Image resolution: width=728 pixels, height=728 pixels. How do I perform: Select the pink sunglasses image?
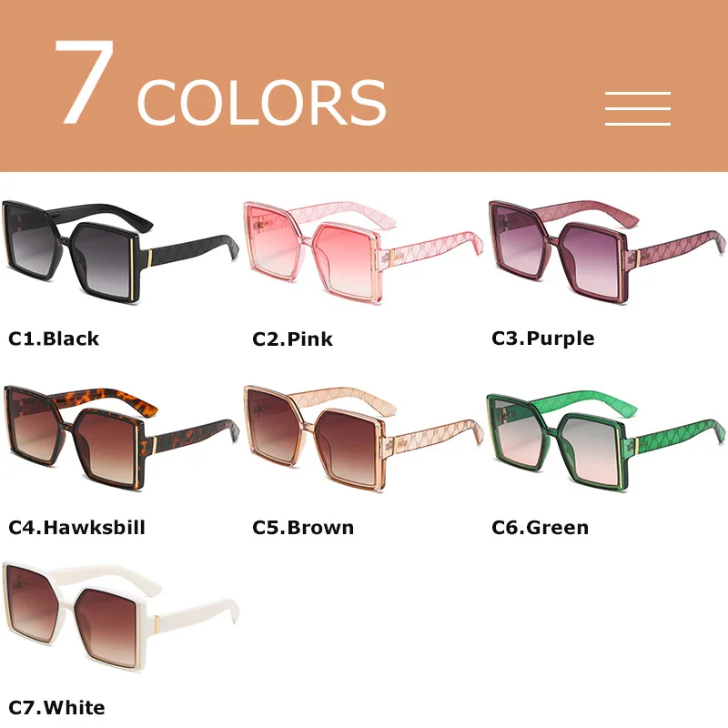pyautogui.click(x=363, y=253)
